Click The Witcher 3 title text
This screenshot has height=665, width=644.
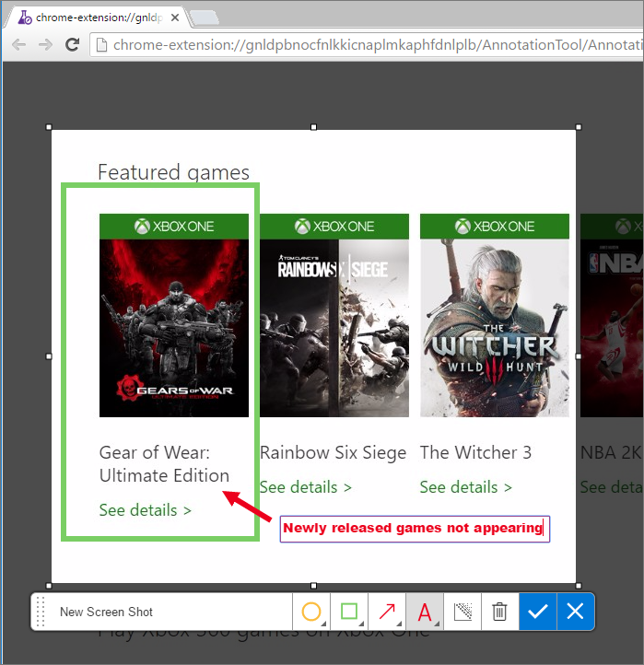[x=475, y=452]
